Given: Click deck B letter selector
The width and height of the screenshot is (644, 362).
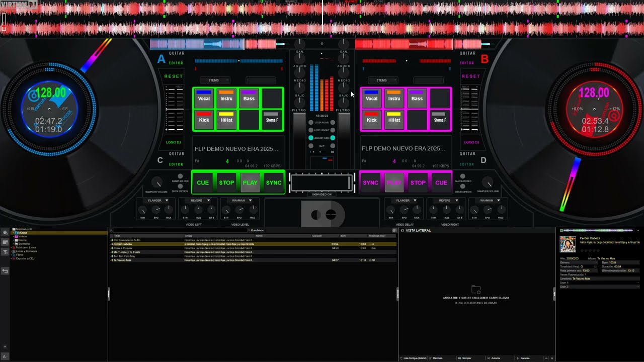Looking at the screenshot, I should (485, 59).
